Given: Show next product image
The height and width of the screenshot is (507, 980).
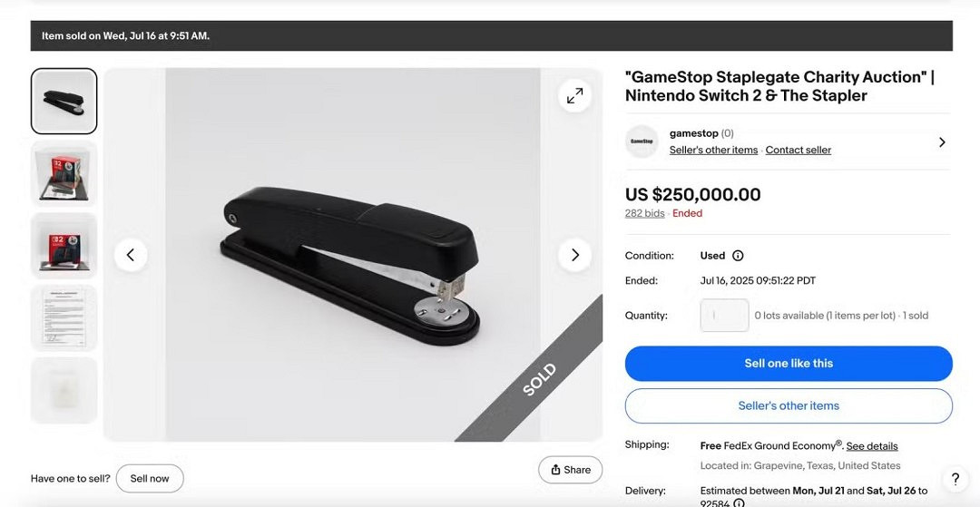Looking at the screenshot, I should [574, 255].
